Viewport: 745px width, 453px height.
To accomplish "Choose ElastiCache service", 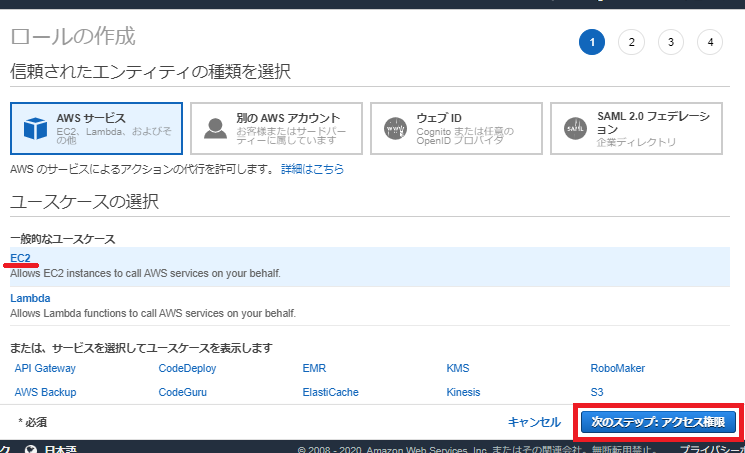I will [x=330, y=392].
